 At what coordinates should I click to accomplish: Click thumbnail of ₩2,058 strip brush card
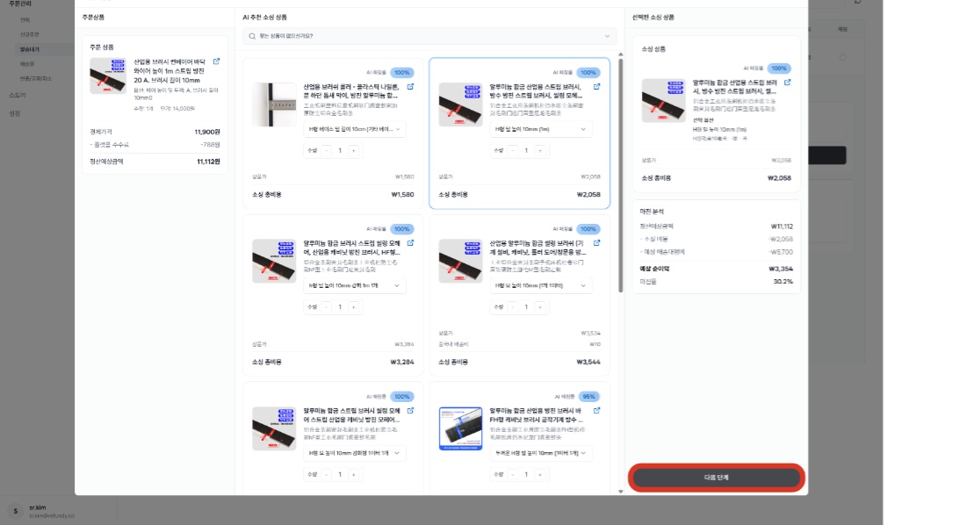pyautogui.click(x=460, y=105)
